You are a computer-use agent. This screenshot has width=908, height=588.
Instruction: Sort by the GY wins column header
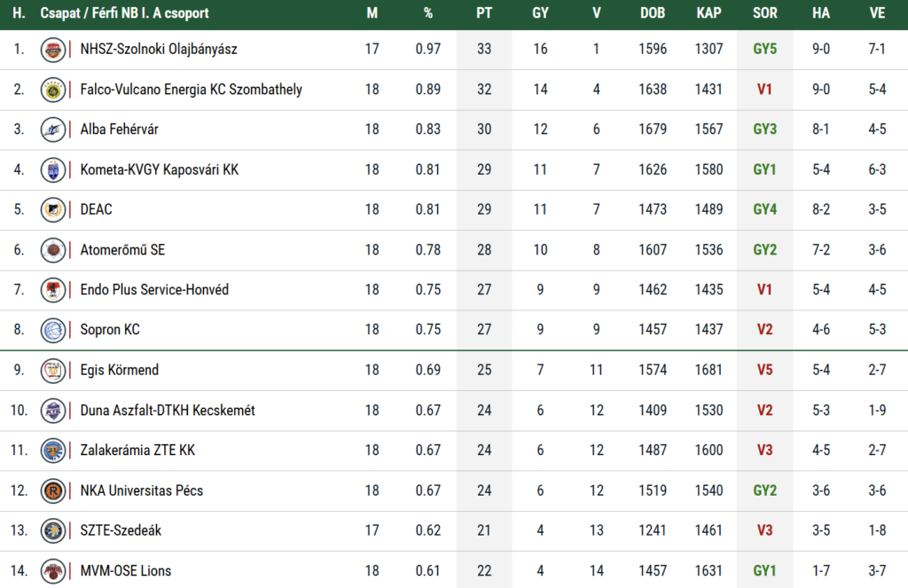(540, 14)
